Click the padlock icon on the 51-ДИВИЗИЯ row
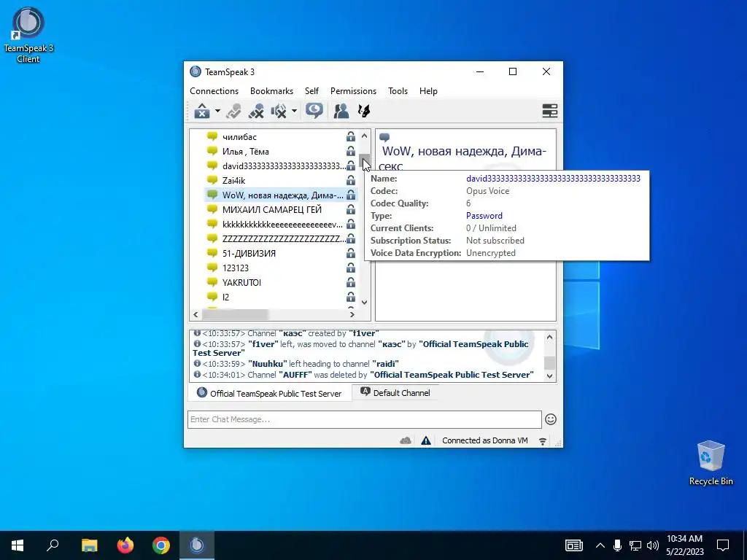This screenshot has height=560, width=747. click(351, 253)
